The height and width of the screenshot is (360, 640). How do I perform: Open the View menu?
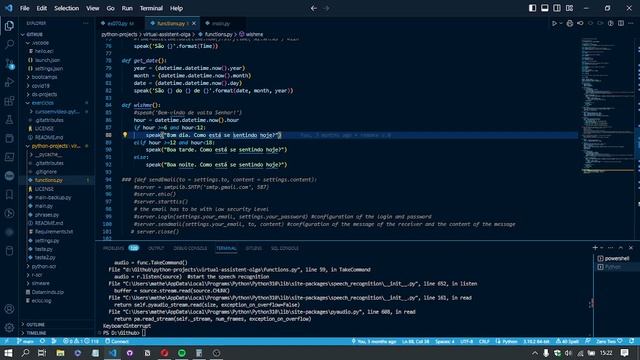coord(93,8)
